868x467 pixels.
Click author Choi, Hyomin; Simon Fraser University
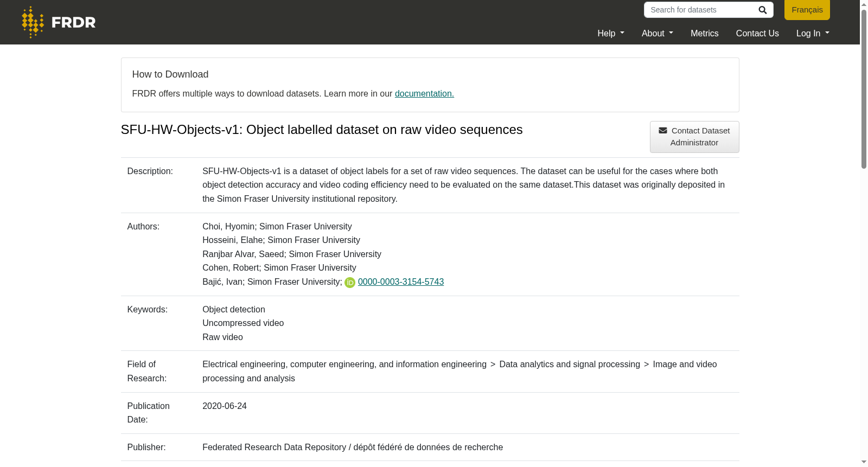coord(277,226)
